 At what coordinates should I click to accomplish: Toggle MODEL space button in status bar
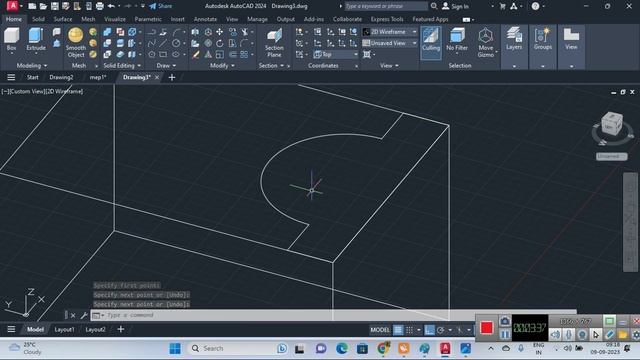pyautogui.click(x=380, y=330)
